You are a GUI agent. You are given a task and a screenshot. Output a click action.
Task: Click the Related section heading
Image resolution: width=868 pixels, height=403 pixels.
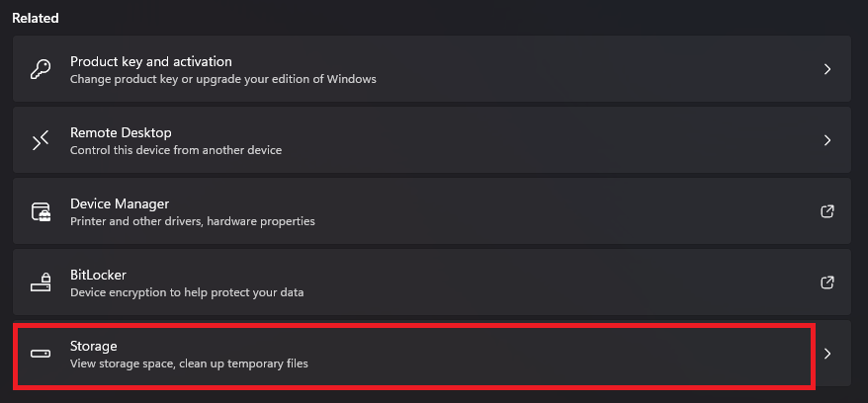36,18
